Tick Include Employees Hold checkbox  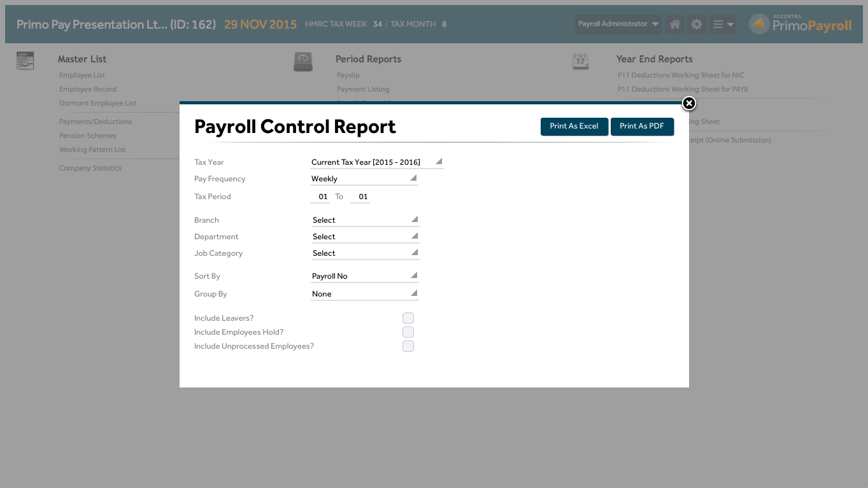[408, 332]
